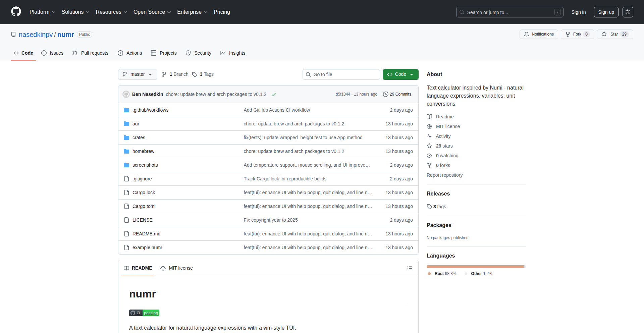Click the Sign up button
Image resolution: width=644 pixels, height=333 pixels.
[x=606, y=12]
